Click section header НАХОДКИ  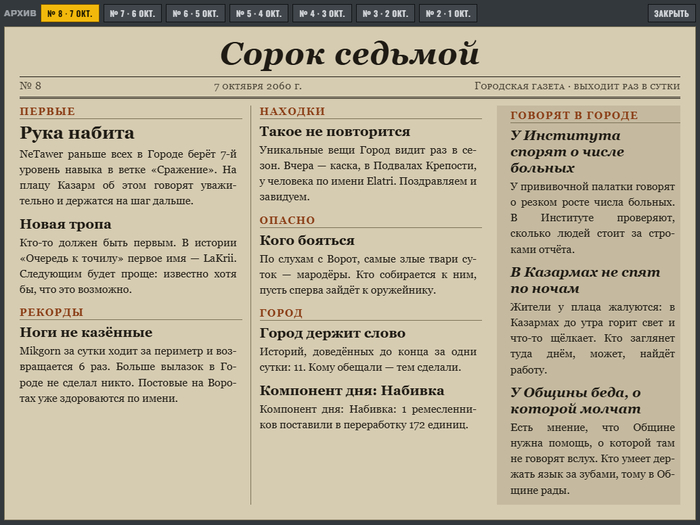pyautogui.click(x=292, y=111)
